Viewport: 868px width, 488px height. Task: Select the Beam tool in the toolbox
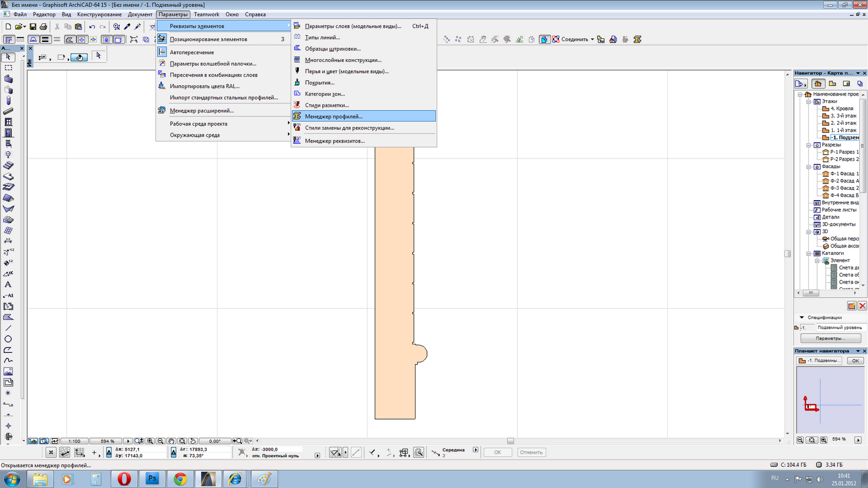8,111
